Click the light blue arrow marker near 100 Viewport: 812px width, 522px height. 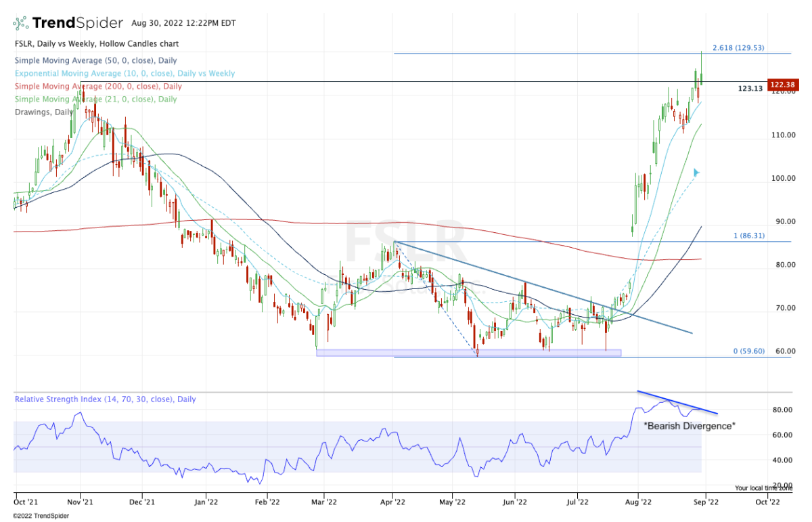click(696, 173)
